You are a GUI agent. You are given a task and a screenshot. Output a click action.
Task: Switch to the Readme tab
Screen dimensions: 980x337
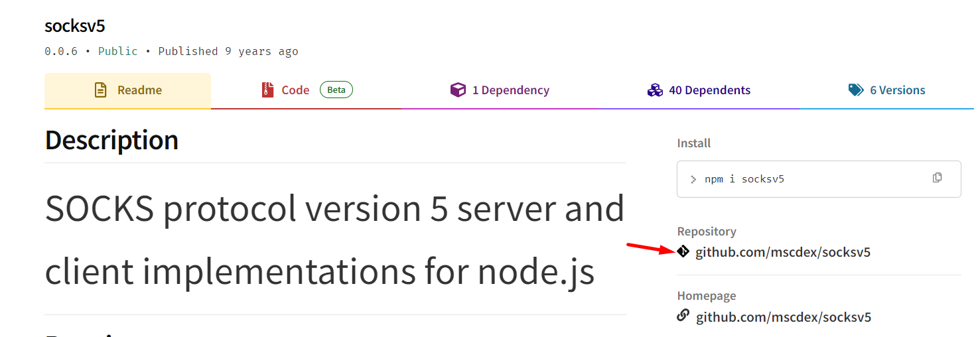click(x=139, y=90)
